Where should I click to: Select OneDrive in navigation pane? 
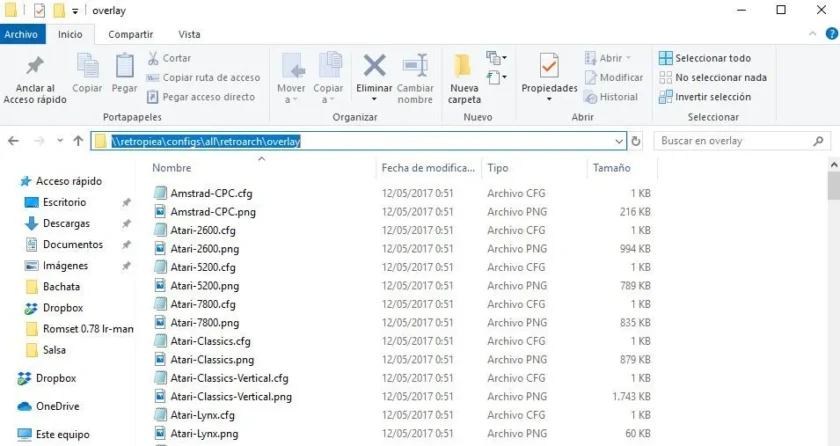point(48,406)
